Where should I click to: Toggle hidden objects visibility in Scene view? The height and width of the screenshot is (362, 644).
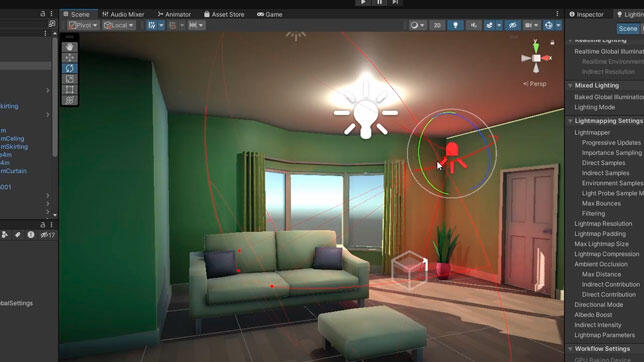click(x=513, y=25)
